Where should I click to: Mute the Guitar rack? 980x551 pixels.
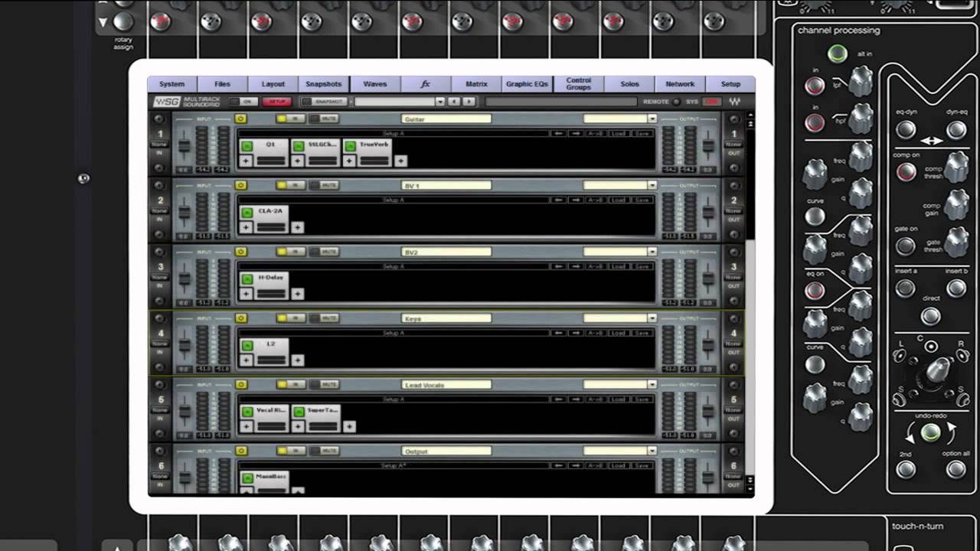pyautogui.click(x=325, y=119)
